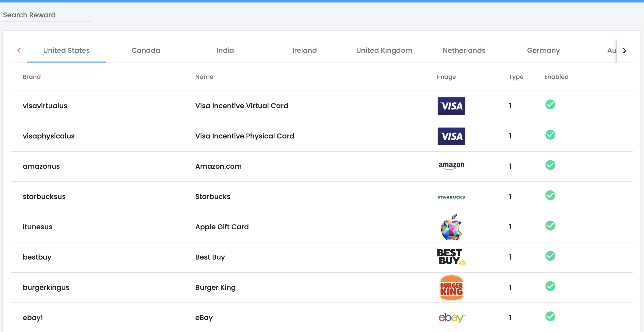The height and width of the screenshot is (332, 644).
Task: Open the United Kingdom tab
Action: point(384,51)
